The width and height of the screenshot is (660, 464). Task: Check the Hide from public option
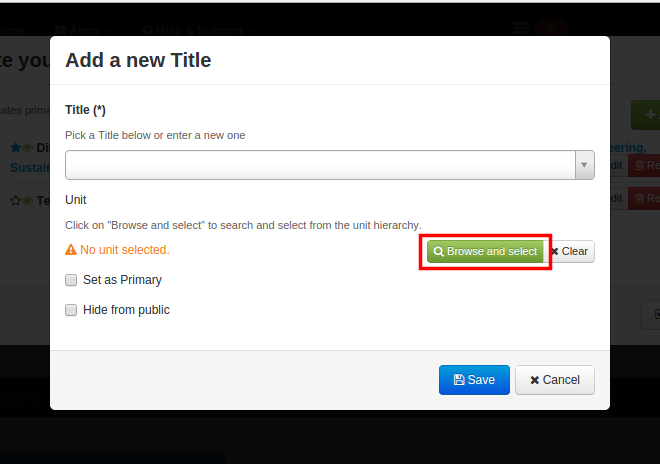point(71,310)
